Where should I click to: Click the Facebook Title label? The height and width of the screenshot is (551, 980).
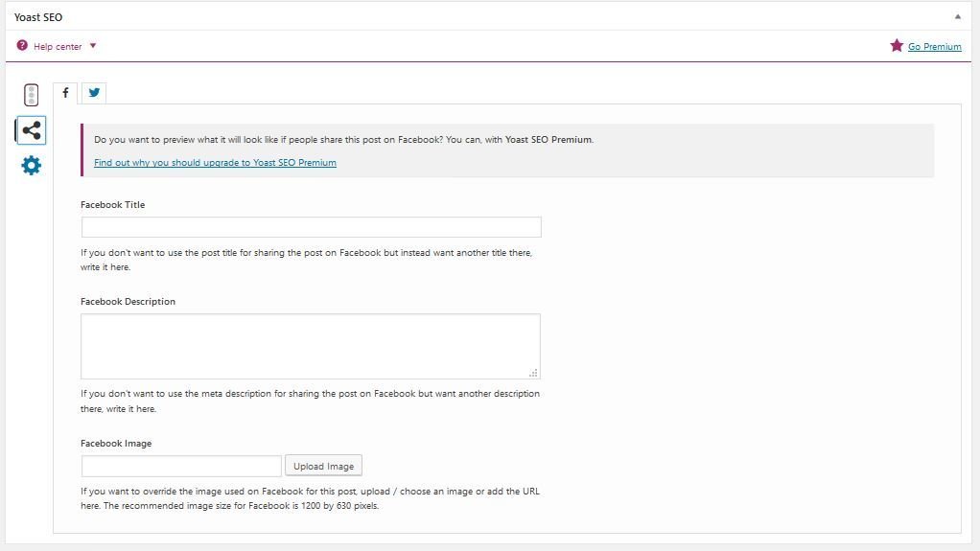[112, 204]
